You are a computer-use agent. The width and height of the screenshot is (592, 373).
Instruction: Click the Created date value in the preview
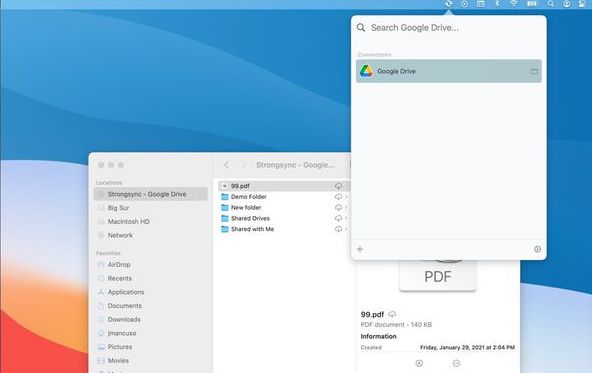coord(467,347)
